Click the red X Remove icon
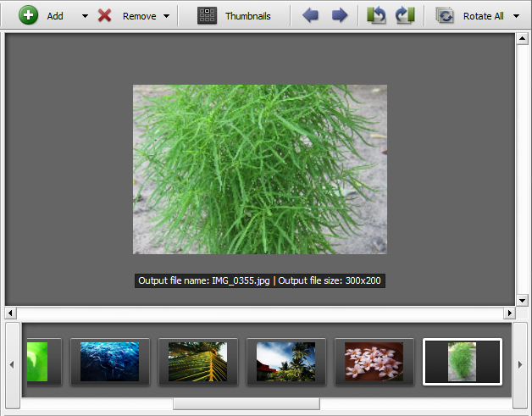 point(104,15)
